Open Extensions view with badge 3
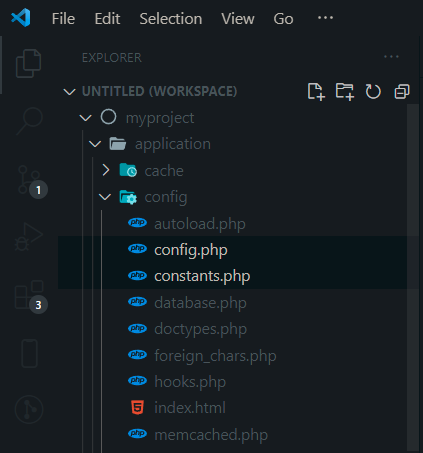 [29, 295]
